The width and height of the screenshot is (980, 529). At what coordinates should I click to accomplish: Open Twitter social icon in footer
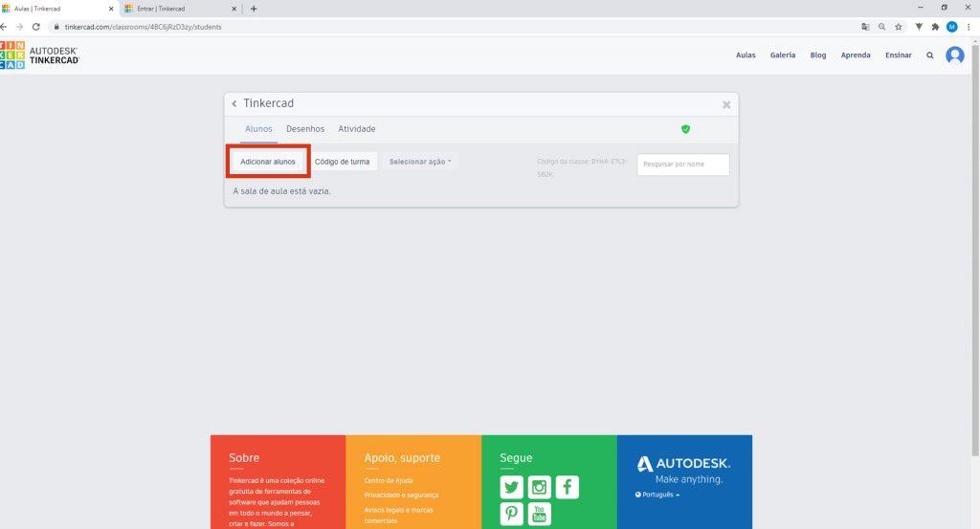[x=511, y=487]
